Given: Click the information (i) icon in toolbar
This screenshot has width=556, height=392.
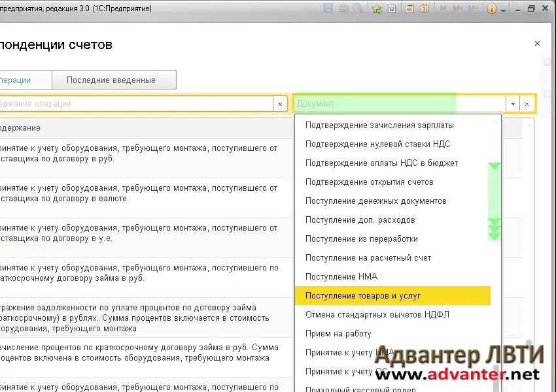Looking at the screenshot, I should click(x=492, y=8).
